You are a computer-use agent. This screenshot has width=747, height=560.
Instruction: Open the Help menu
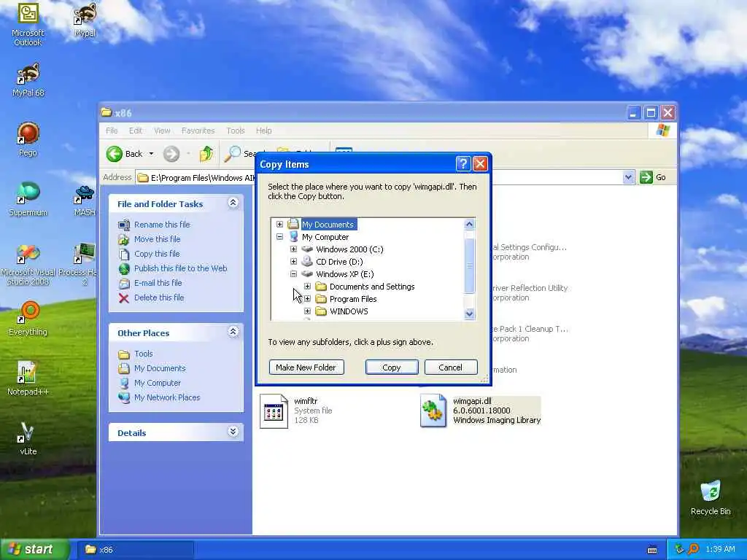pos(263,131)
